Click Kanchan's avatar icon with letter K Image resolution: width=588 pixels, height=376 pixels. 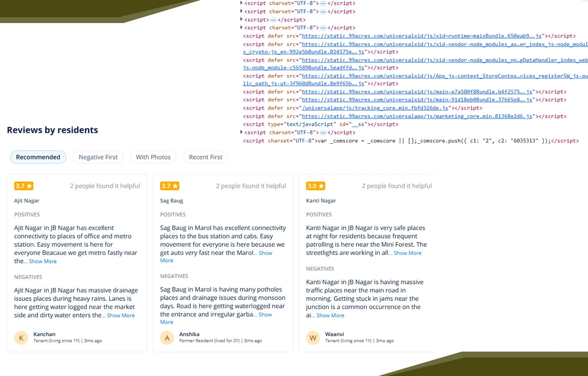pos(21,338)
